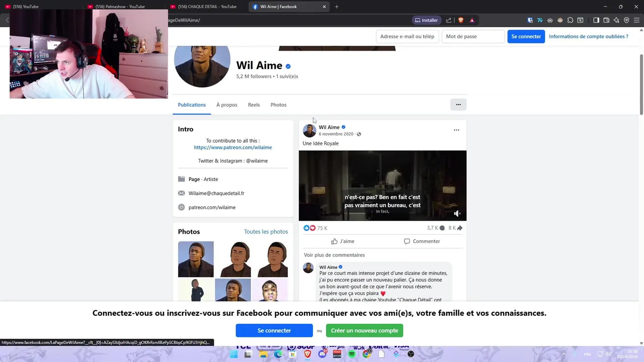Screen dimensions: 644x362
Task: Click the Brave VPN shield icon
Action: (626, 20)
